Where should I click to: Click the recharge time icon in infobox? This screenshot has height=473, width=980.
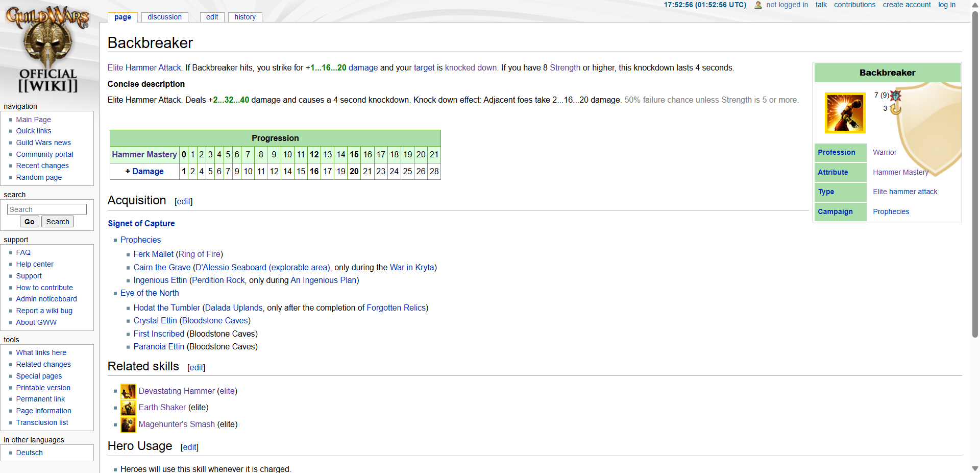click(x=895, y=109)
